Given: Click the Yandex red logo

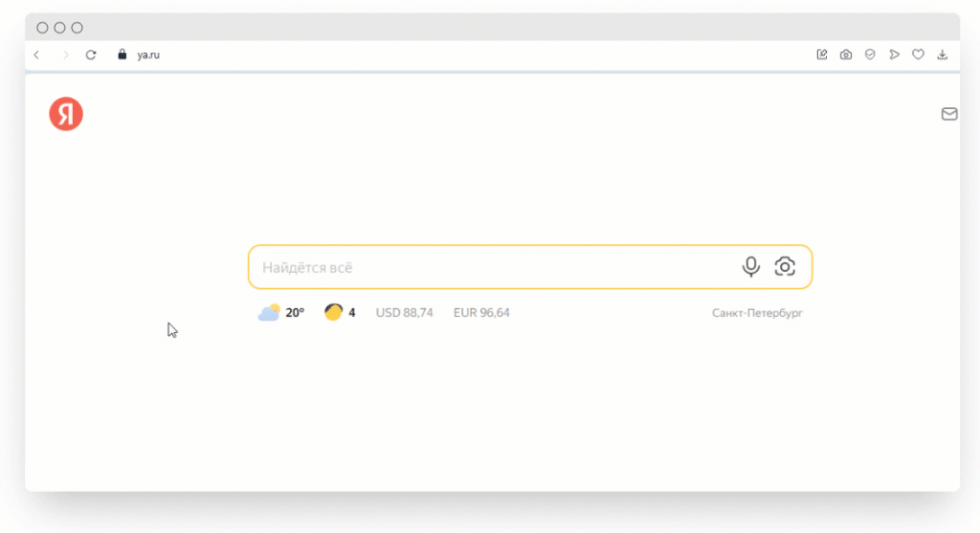Looking at the screenshot, I should point(66,114).
